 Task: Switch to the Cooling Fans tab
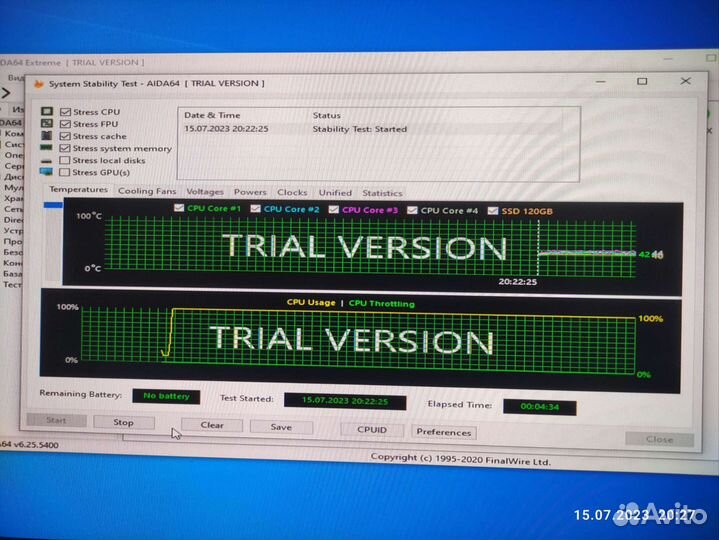tap(146, 191)
